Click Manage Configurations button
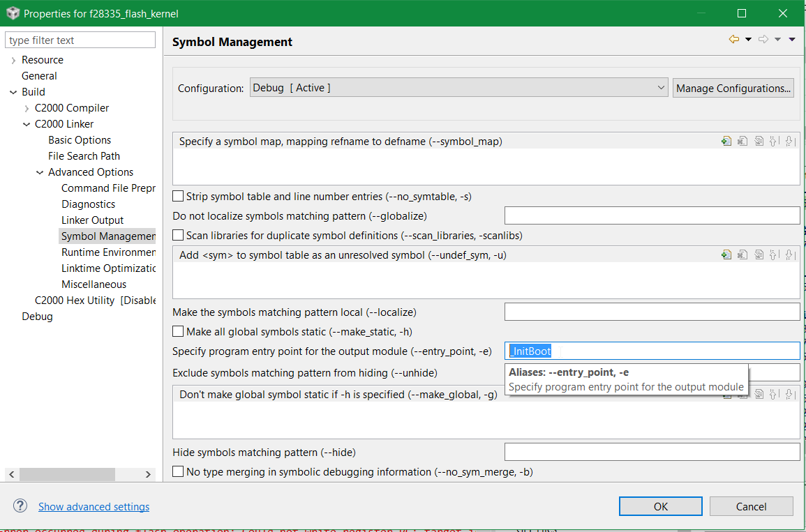 pyautogui.click(x=733, y=88)
